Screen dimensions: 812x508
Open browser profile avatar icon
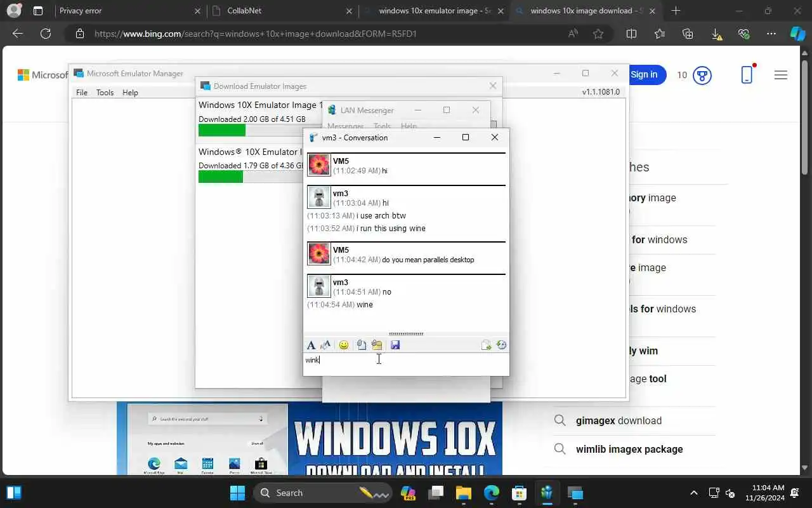tap(14, 11)
